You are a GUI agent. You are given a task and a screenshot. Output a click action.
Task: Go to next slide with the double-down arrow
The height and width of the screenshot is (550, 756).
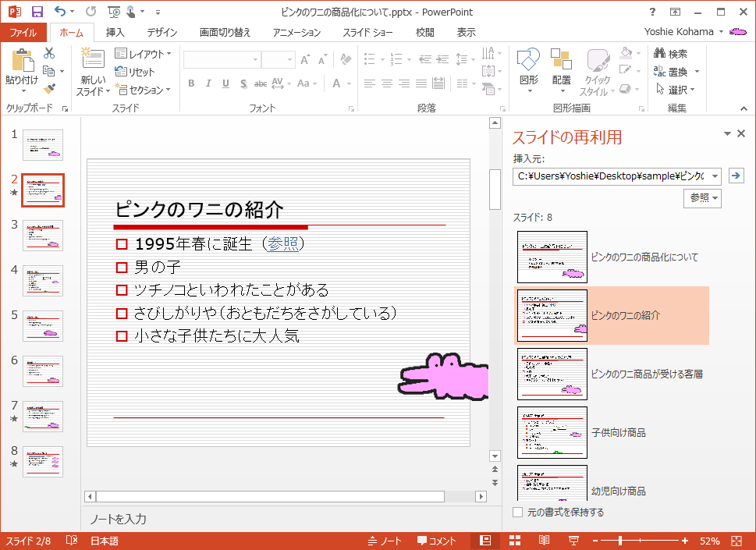495,482
